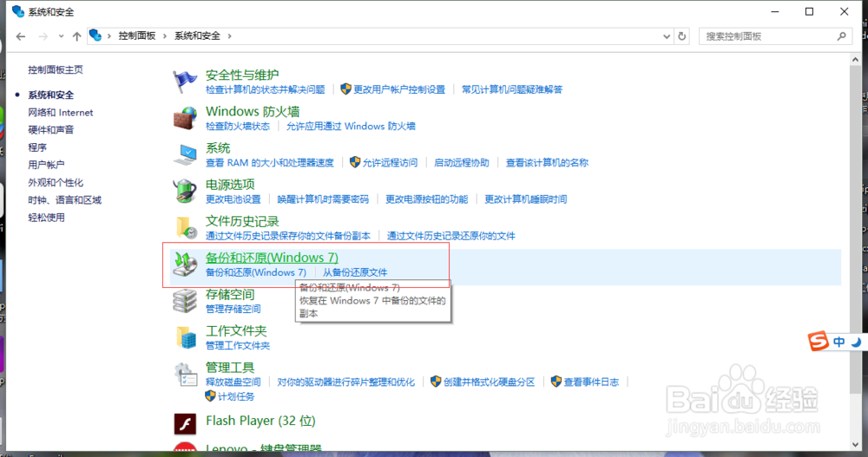Select 时钟、语言和区域 in sidebar
Viewport: 868px width, 457px height.
click(65, 200)
